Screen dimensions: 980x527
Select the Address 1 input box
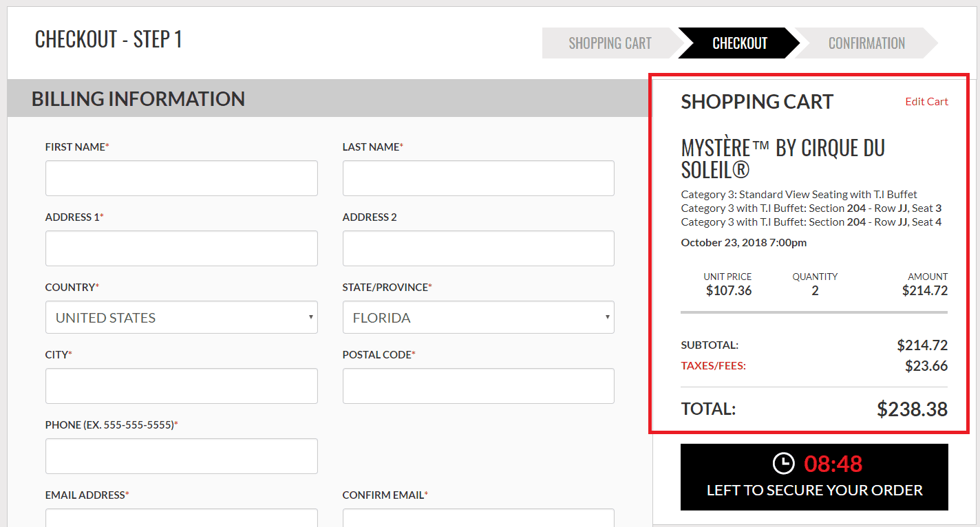pos(181,248)
